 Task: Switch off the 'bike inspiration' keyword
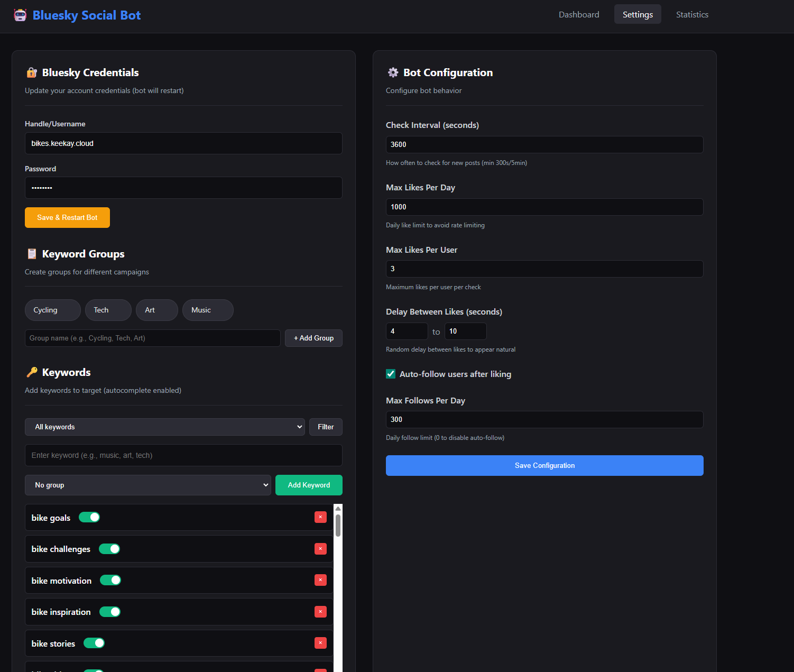110,612
